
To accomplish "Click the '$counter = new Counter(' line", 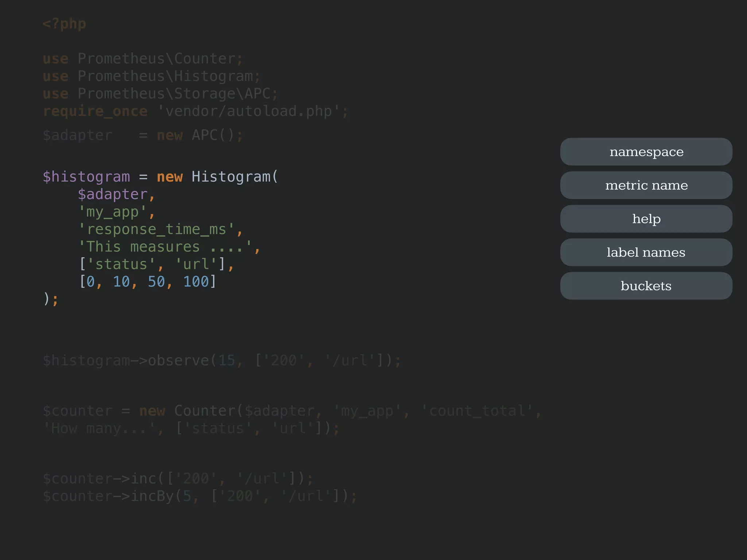I will 292,411.
